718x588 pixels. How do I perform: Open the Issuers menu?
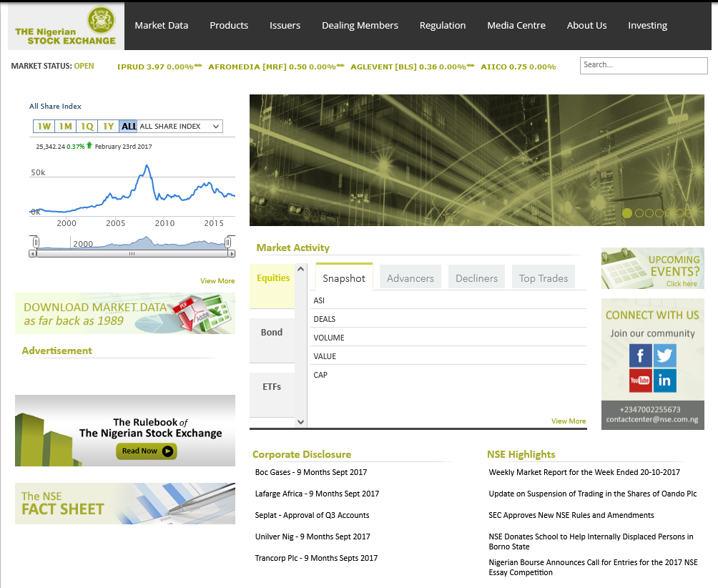point(285,26)
